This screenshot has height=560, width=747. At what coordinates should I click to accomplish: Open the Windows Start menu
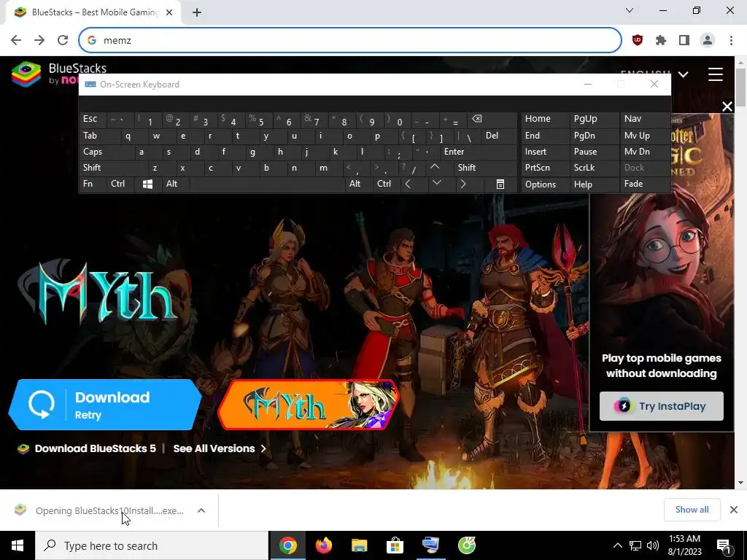pos(18,545)
